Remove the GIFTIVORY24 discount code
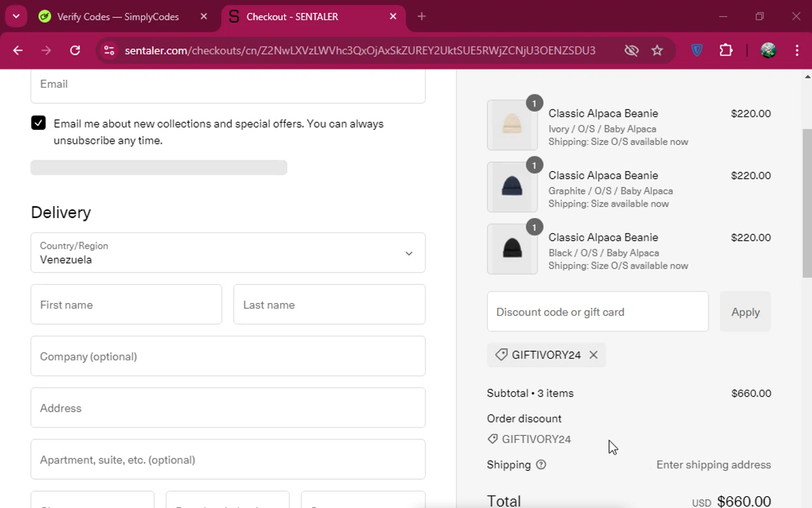This screenshot has width=812, height=508. (x=593, y=355)
